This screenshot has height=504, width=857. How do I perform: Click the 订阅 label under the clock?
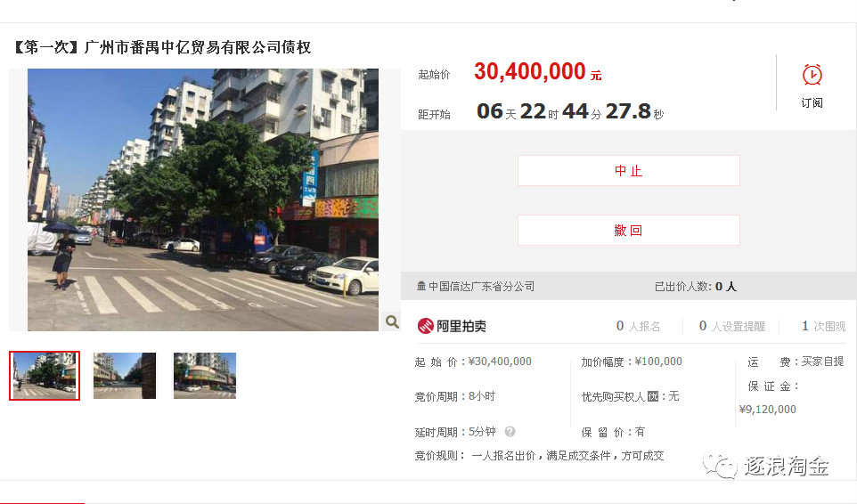(812, 103)
